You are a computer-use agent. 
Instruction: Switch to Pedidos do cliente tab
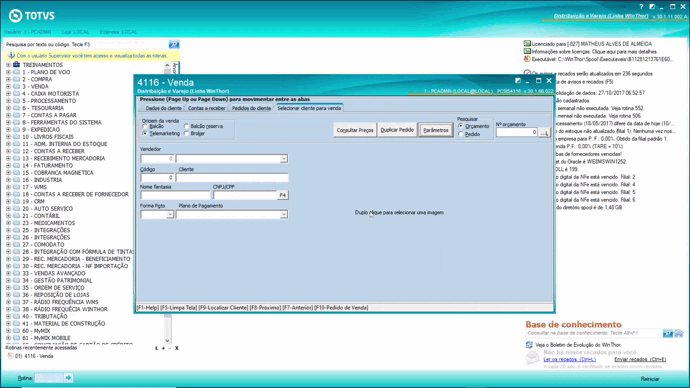coord(251,108)
